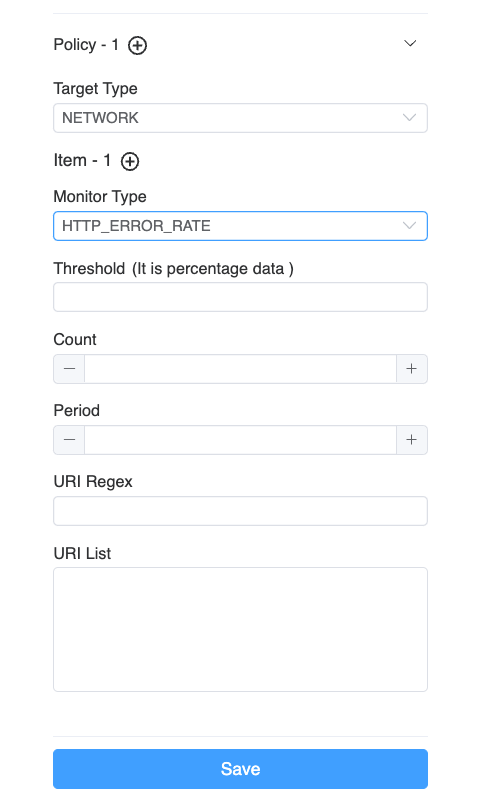Image resolution: width=482 pixels, height=794 pixels.
Task: Open the Target Type NETWORK dropdown
Action: point(240,118)
